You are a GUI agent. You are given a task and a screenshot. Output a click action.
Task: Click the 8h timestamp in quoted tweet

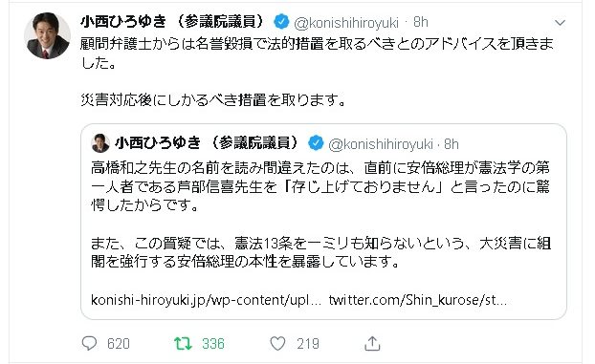[452, 144]
